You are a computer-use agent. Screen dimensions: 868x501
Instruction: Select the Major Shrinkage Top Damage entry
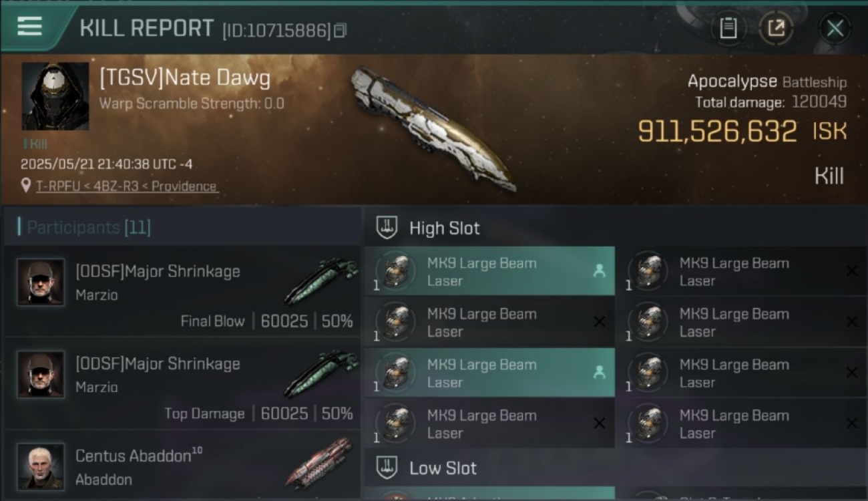click(182, 383)
